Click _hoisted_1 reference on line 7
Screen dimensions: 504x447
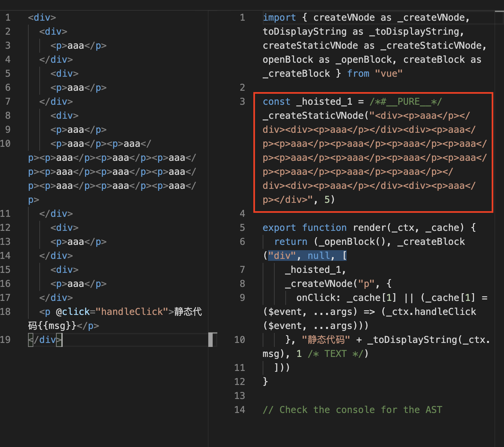coord(313,270)
